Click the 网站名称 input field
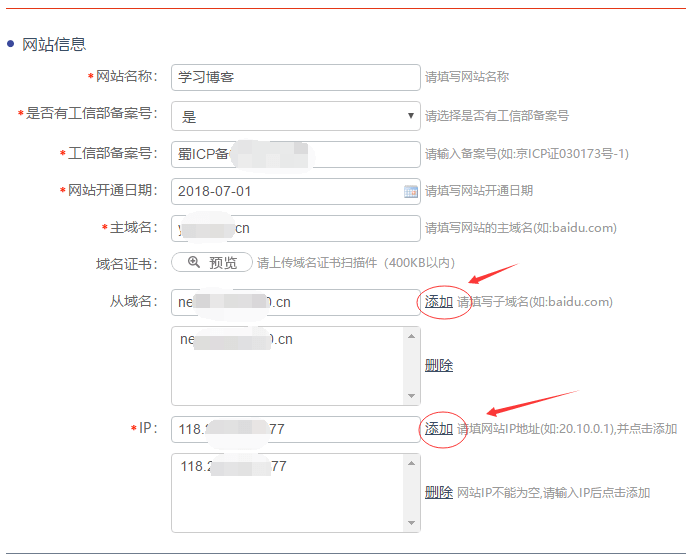 click(x=295, y=77)
